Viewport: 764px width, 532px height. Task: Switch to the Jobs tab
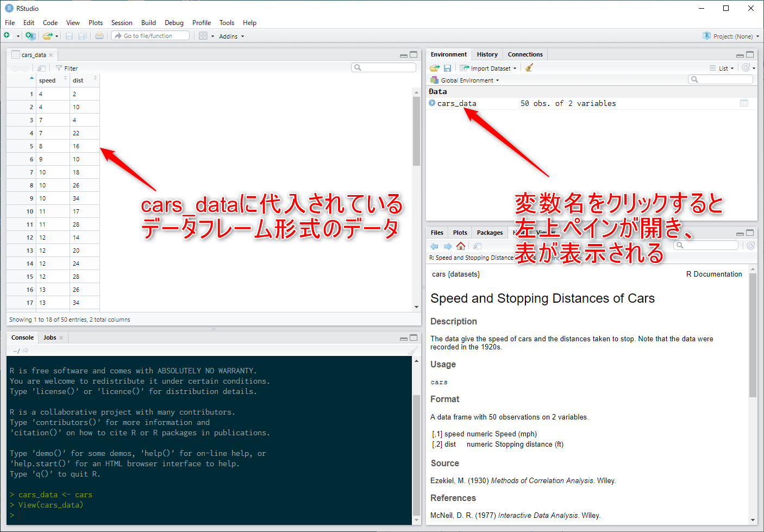coord(49,337)
